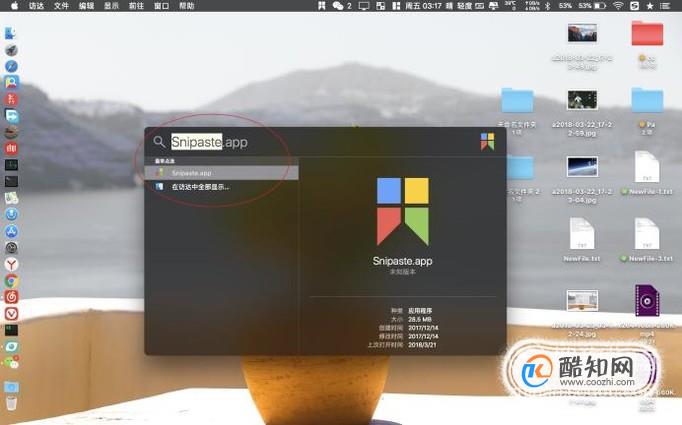Click the small Snipaste icon in search bar
The image size is (682, 425).
pos(487,141)
